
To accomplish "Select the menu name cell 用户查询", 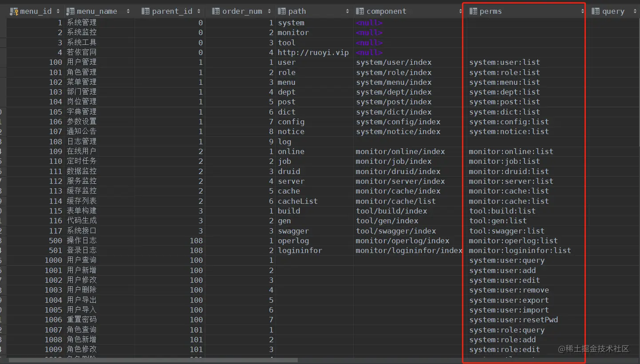I will 82,260.
